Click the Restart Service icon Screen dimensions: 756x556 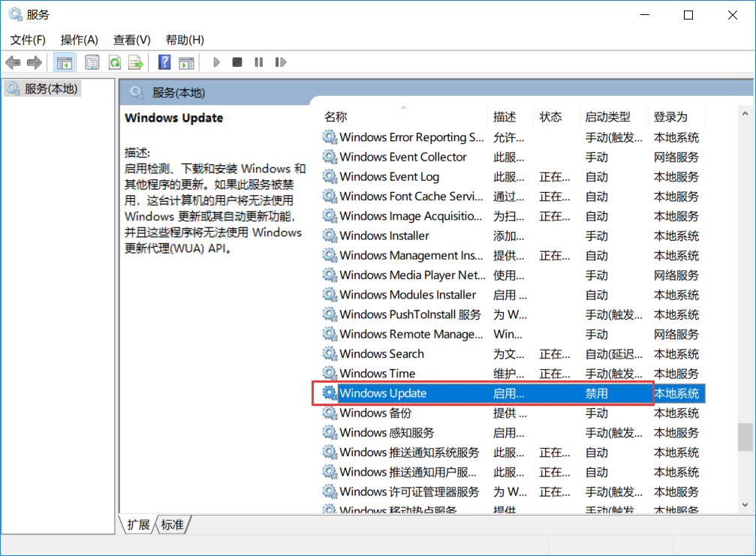(x=281, y=62)
